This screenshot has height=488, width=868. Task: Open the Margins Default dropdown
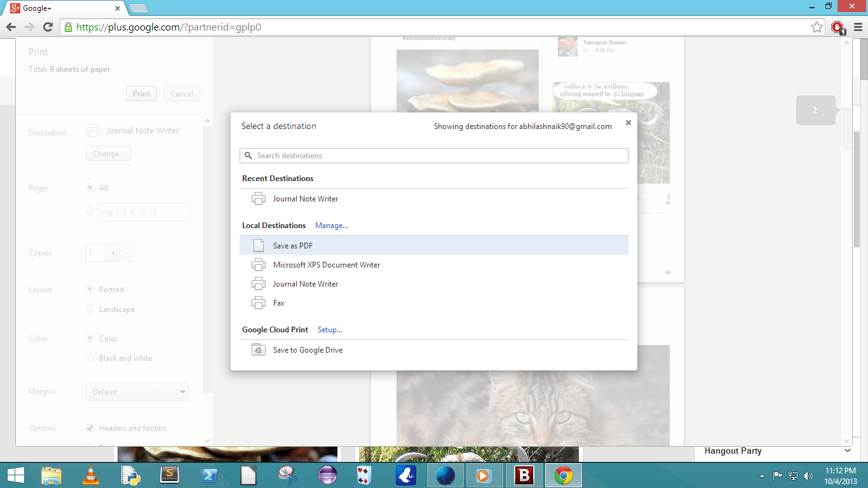(137, 391)
